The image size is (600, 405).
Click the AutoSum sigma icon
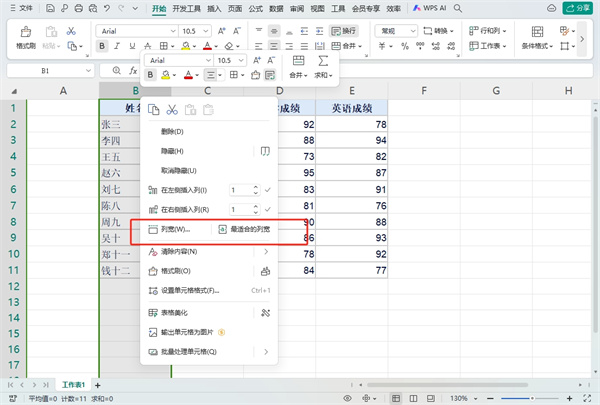click(324, 61)
